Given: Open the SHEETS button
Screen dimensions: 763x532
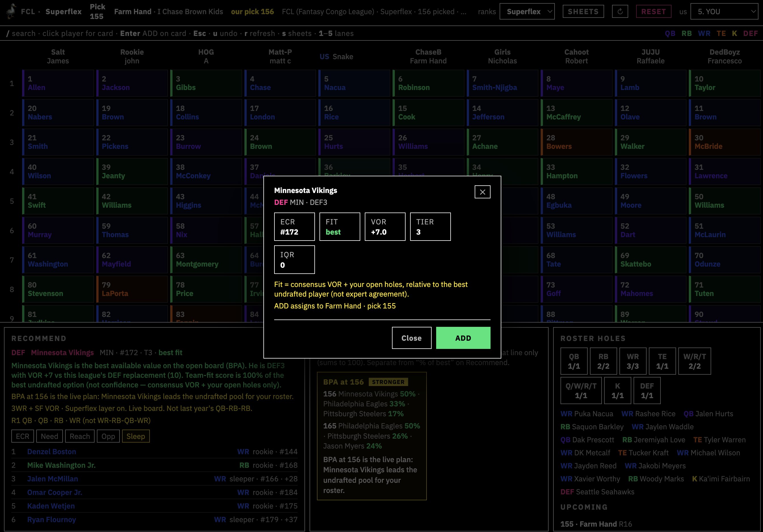Looking at the screenshot, I should tap(583, 12).
